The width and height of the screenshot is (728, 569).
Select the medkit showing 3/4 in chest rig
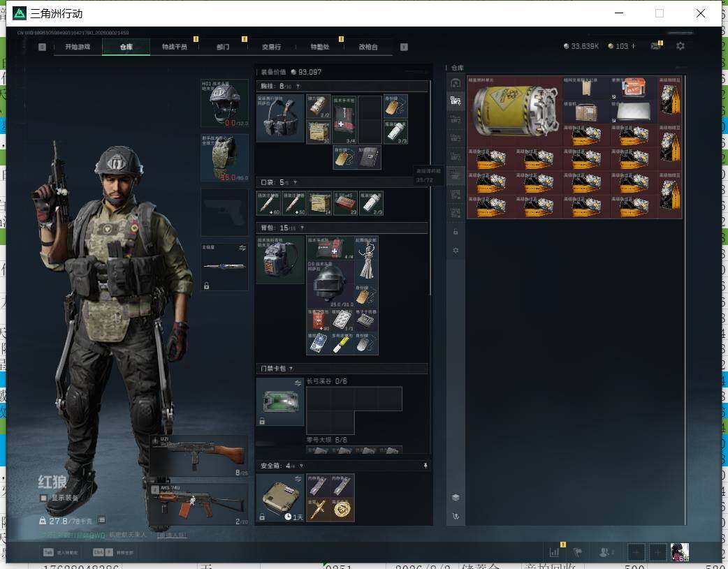345,120
